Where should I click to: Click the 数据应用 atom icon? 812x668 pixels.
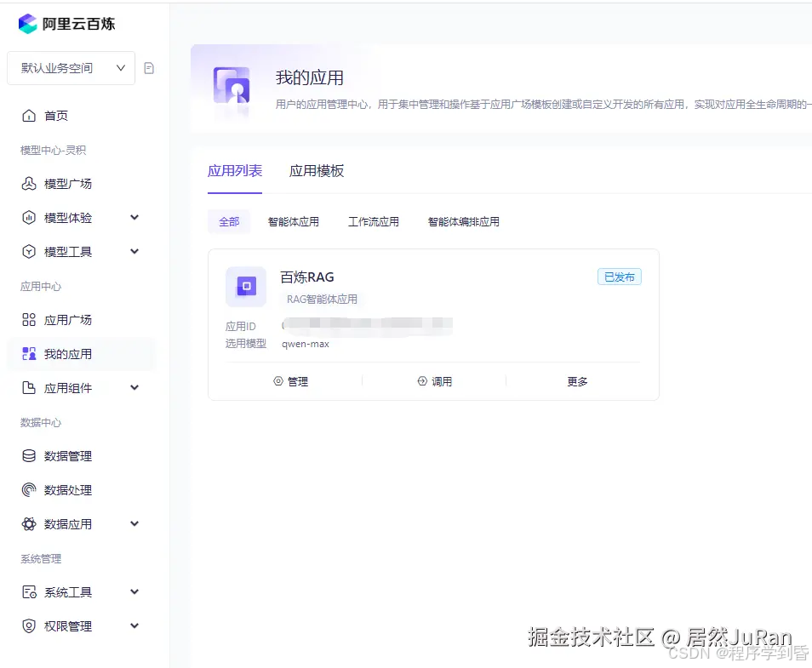coord(29,524)
